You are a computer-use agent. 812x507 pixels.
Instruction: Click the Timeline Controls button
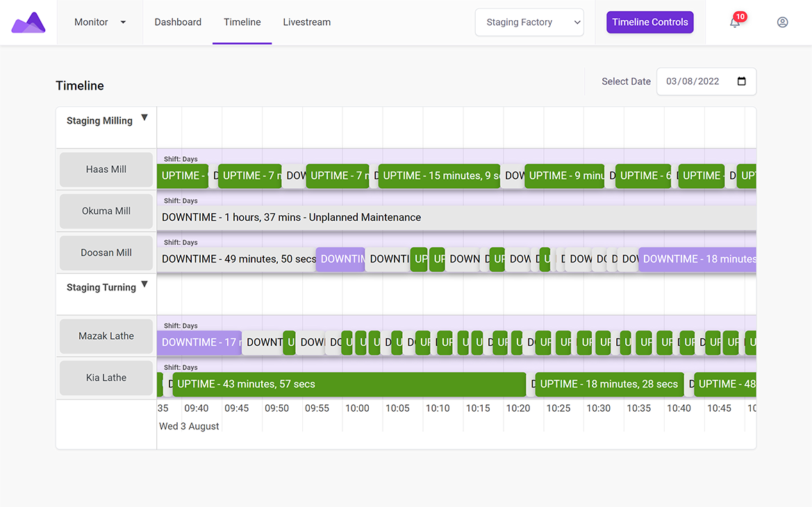pos(649,22)
